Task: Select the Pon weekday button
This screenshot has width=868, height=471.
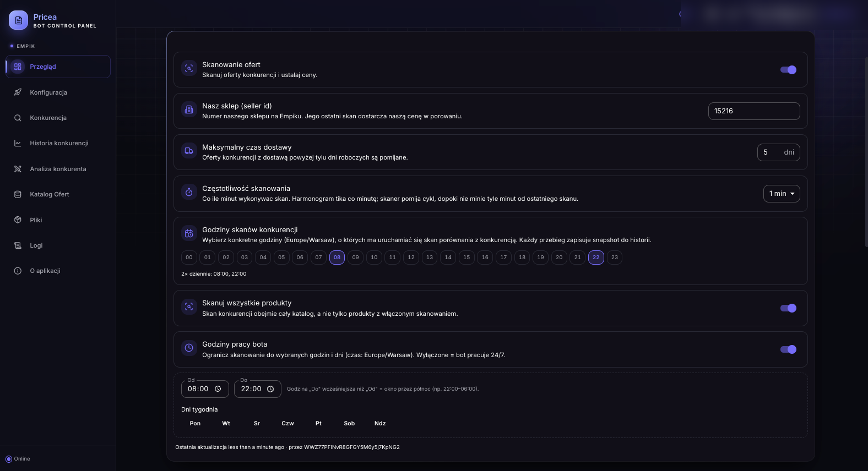Action: click(x=195, y=424)
